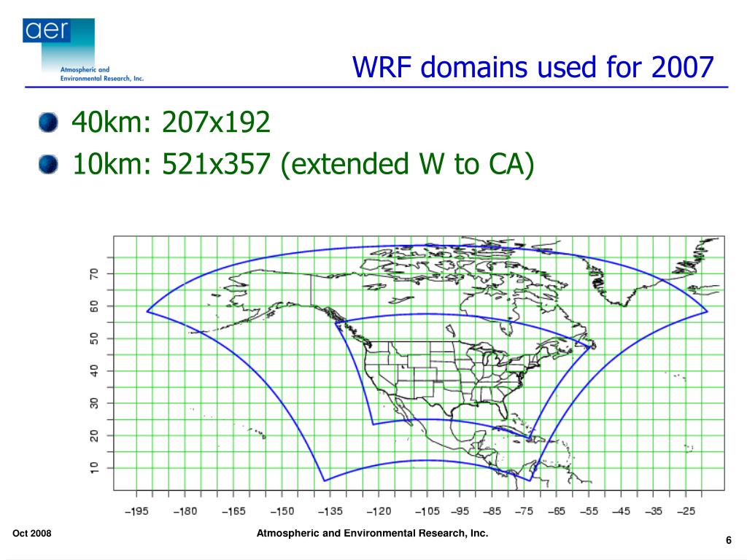Click the -55 longitude axis label
The width and height of the screenshot is (747, 560).
[x=589, y=511]
